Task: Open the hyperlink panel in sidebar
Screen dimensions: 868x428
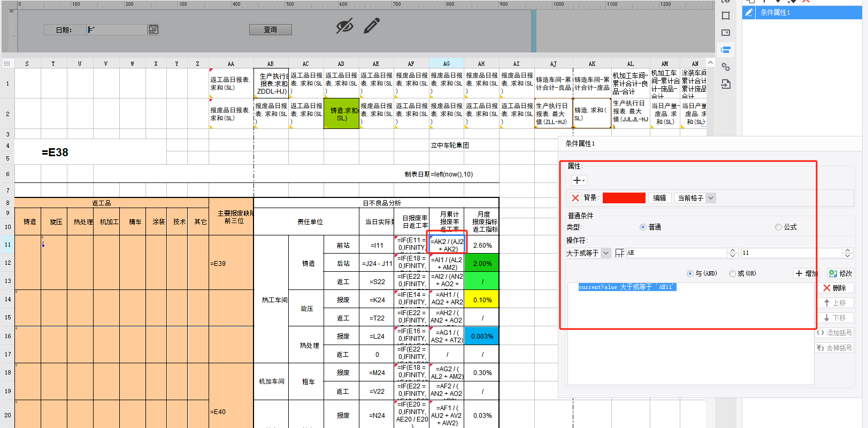Action: [726, 67]
